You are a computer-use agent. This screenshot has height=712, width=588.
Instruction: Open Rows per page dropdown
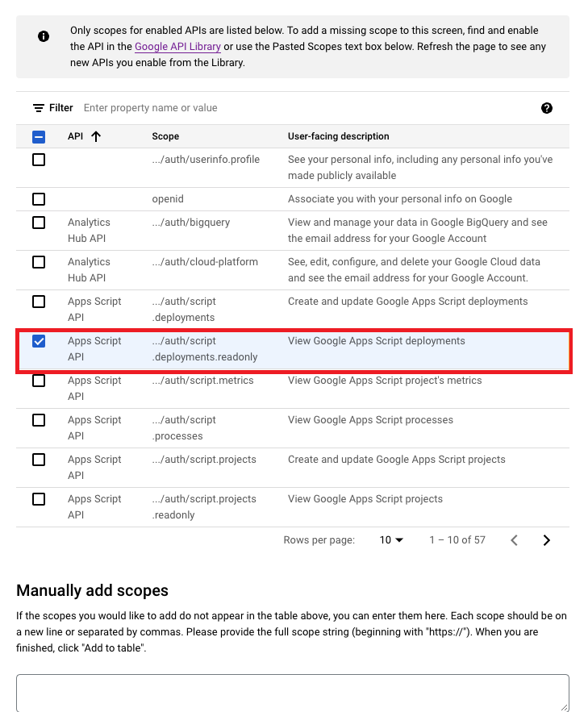tap(391, 540)
